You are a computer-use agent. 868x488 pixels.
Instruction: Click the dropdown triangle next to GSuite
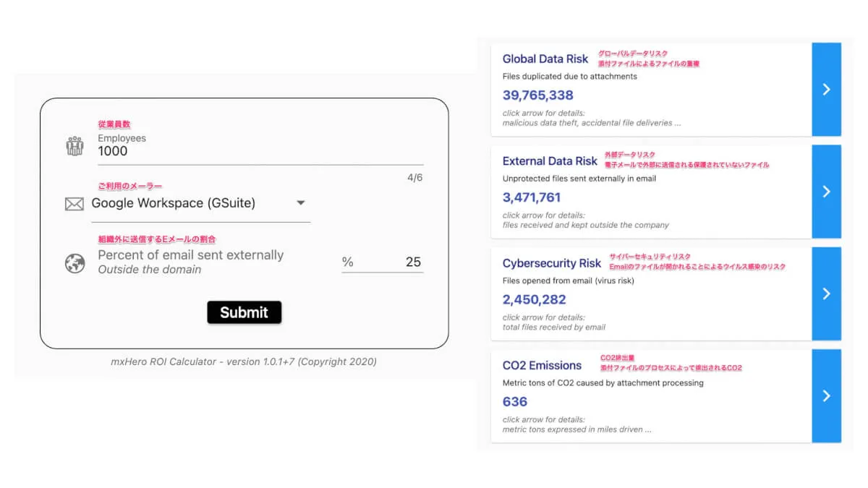[x=302, y=203]
